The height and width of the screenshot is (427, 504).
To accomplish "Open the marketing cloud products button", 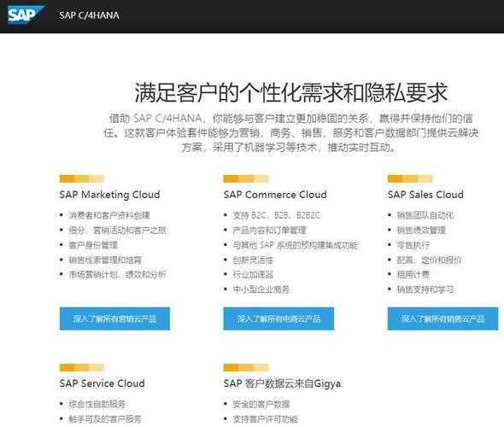I will [114, 319].
